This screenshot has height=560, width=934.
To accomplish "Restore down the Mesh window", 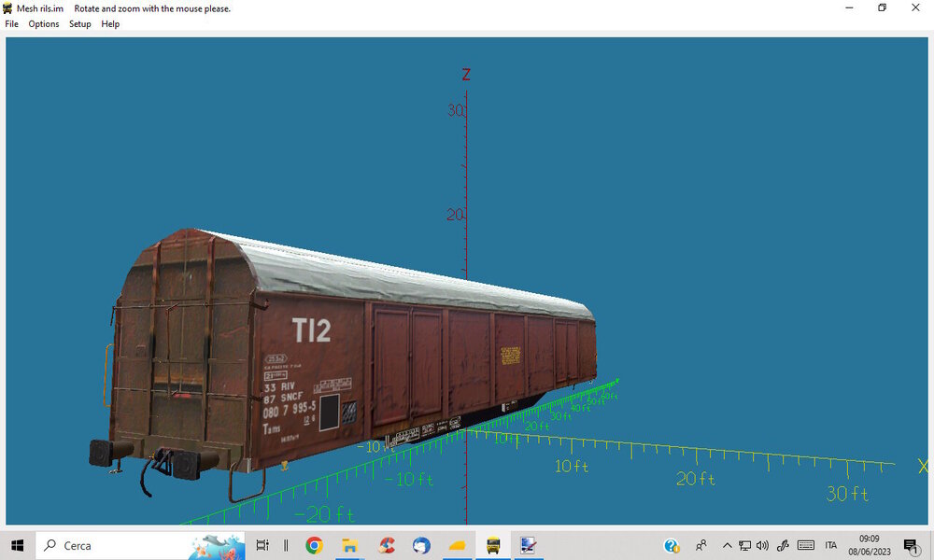I will [883, 7].
